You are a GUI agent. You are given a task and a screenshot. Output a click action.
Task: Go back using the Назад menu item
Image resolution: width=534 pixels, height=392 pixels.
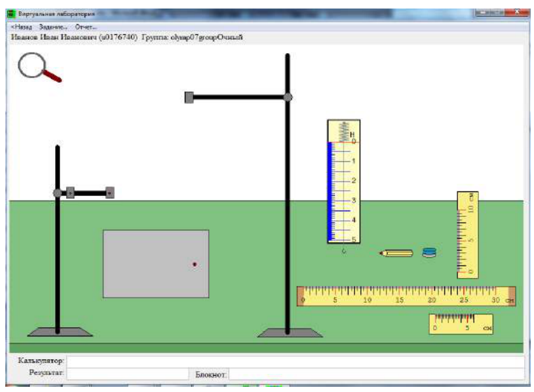pos(22,27)
